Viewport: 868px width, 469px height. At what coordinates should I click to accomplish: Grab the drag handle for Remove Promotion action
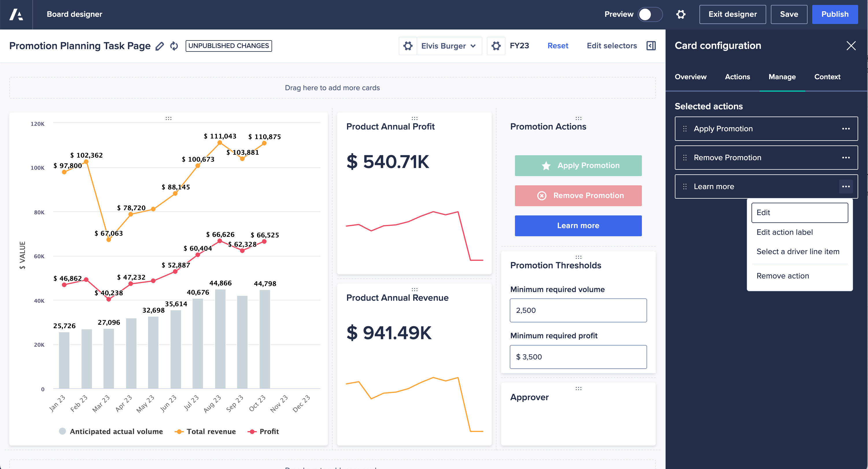685,158
